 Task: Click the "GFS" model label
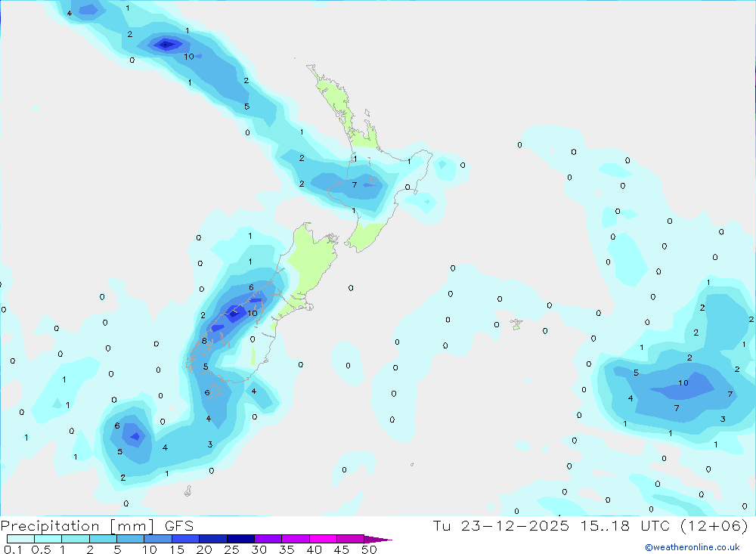point(179,525)
